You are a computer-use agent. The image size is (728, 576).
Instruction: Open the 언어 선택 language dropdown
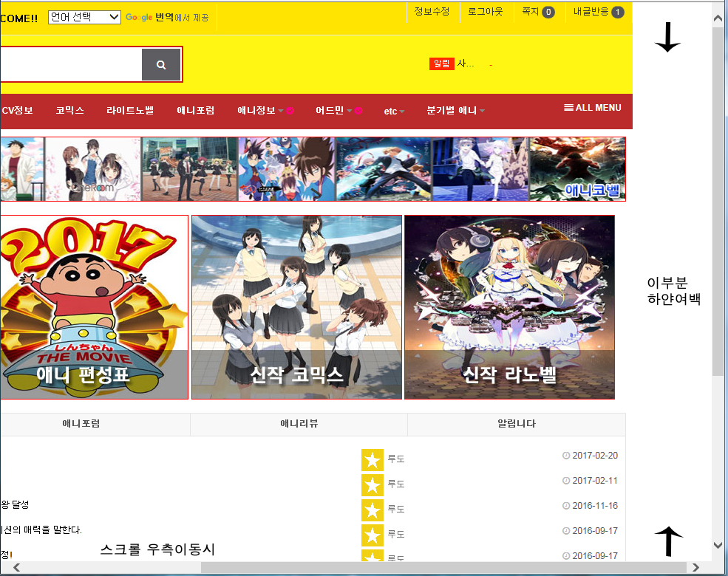[84, 17]
